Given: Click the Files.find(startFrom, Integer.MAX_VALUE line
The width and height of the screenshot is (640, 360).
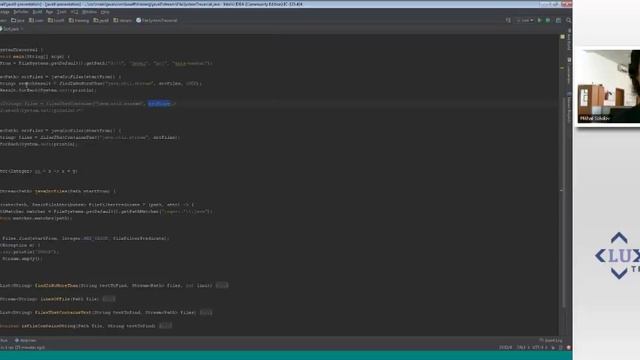Looking at the screenshot, I should (x=85, y=238).
